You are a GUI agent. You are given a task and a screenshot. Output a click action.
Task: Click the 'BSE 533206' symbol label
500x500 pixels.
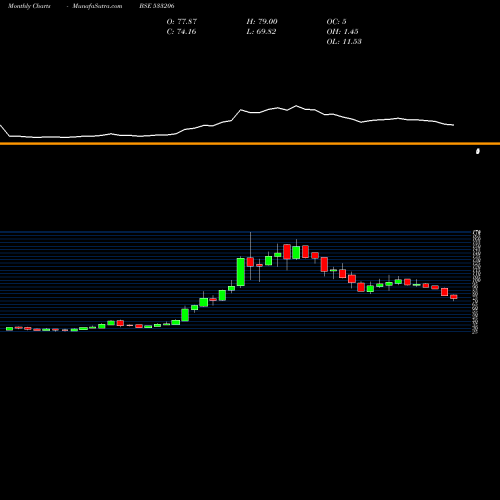click(157, 6)
